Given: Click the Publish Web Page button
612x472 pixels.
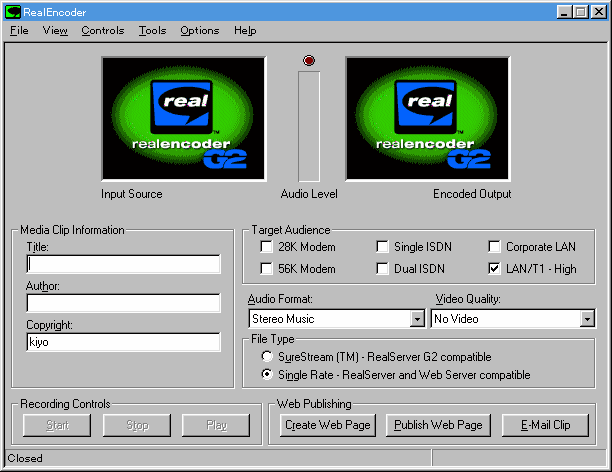Looking at the screenshot, I should point(438,425).
